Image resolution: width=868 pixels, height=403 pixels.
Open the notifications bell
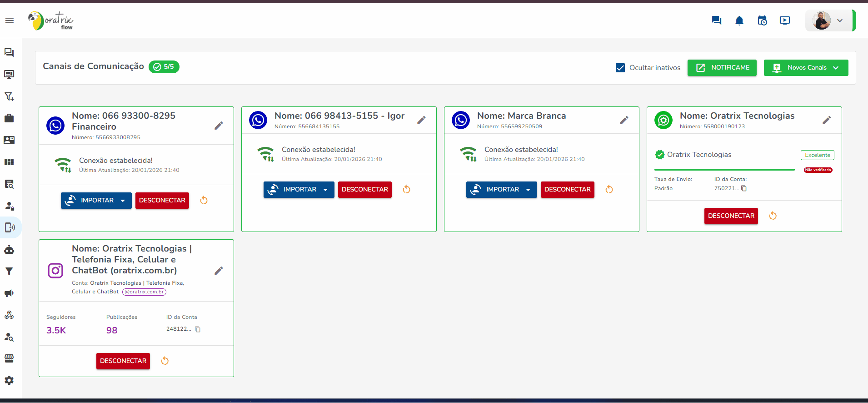coord(739,20)
